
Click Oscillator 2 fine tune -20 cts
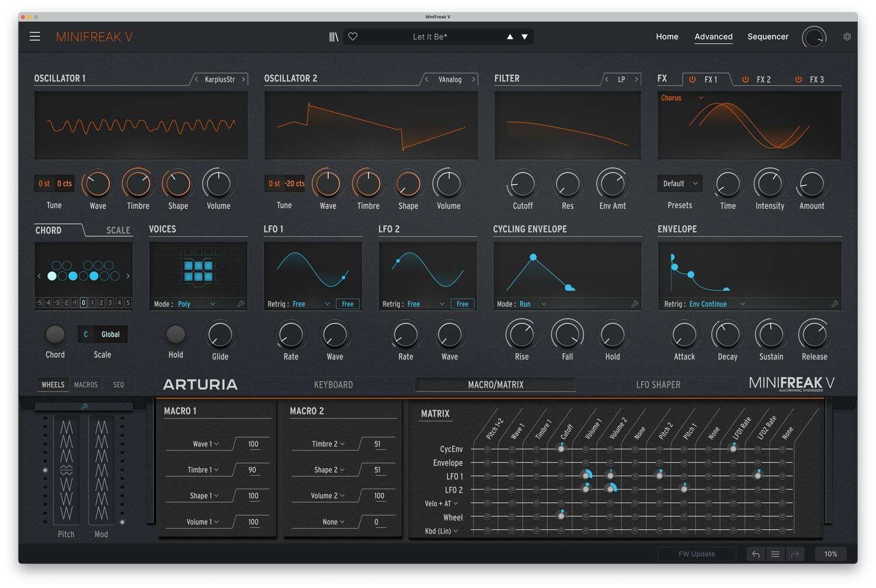295,183
